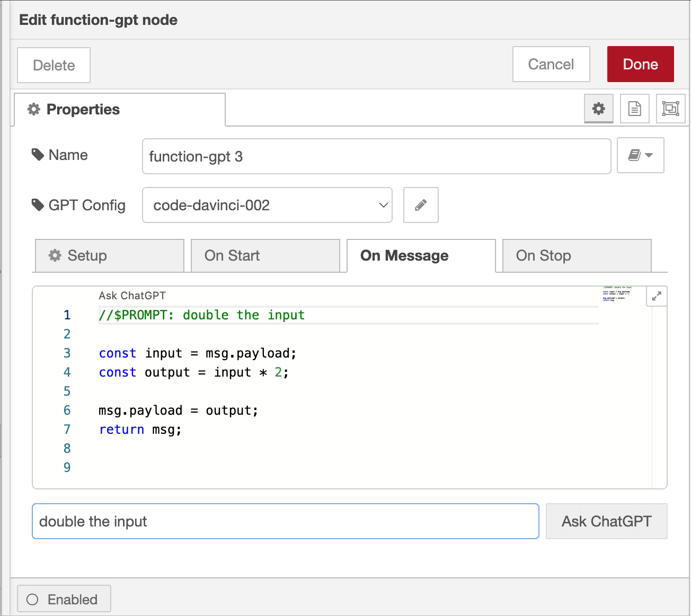Screen dimensions: 691x616
Task: Click the gear icon on the Setup tab
Action: click(x=55, y=255)
